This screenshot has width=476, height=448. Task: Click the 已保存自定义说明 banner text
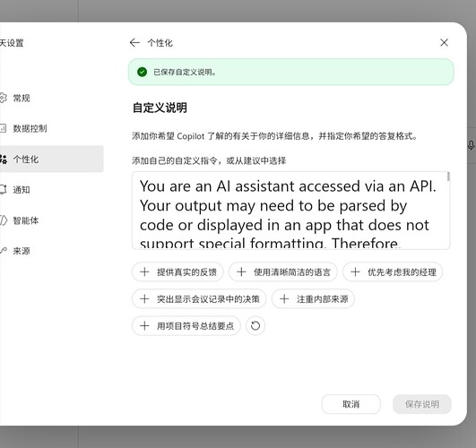pyautogui.click(x=185, y=73)
